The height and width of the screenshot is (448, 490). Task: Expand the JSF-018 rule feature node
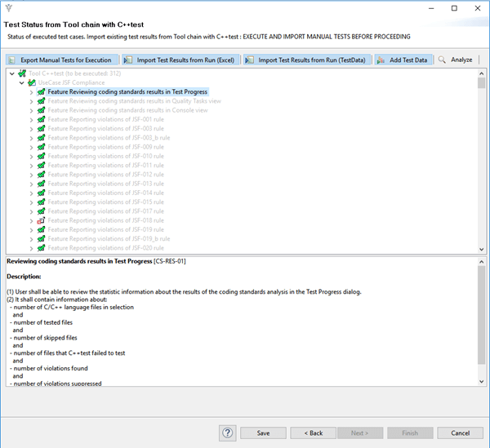[x=31, y=220]
